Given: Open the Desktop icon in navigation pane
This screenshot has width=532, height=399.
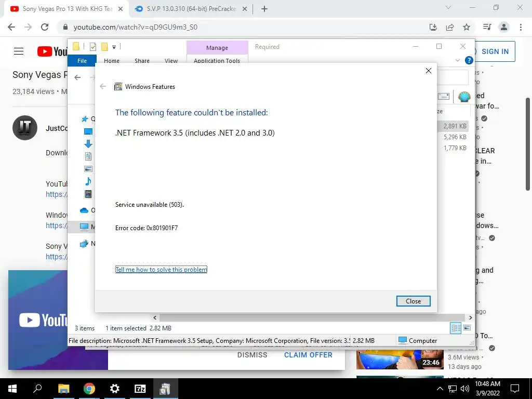Looking at the screenshot, I should [88, 131].
